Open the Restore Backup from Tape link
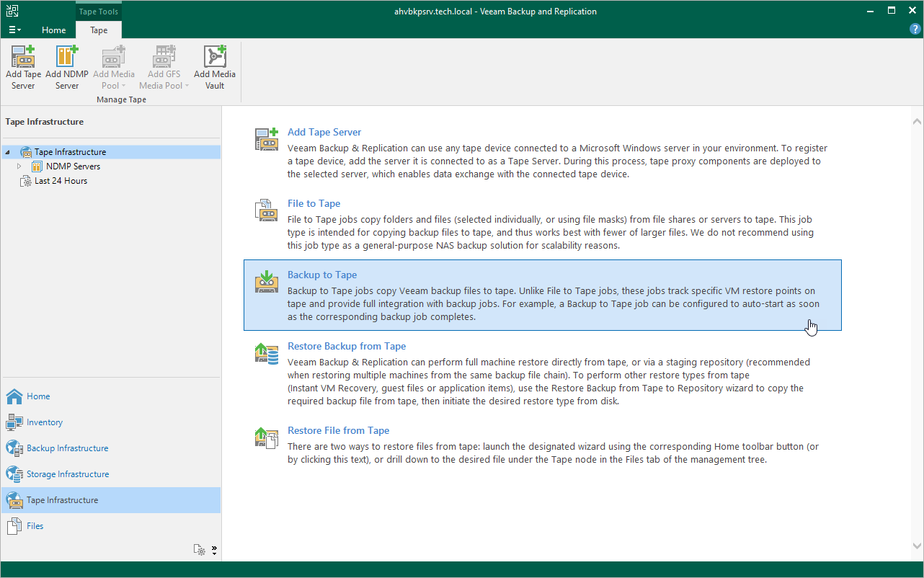This screenshot has height=578, width=924. [347, 347]
